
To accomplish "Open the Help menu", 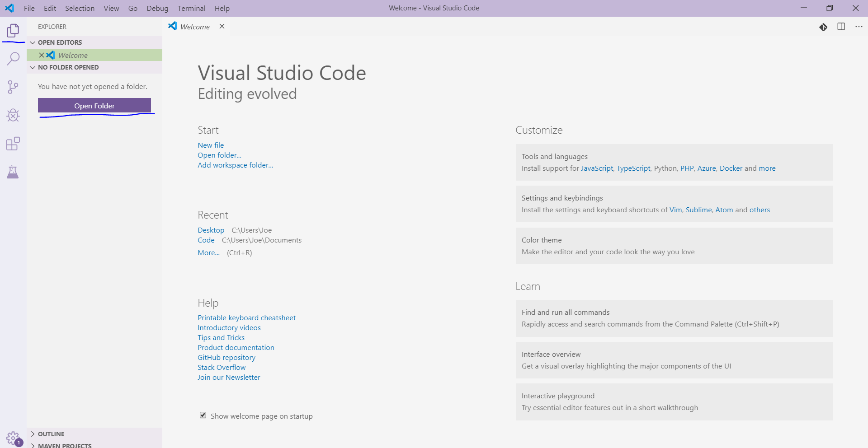I will (222, 8).
